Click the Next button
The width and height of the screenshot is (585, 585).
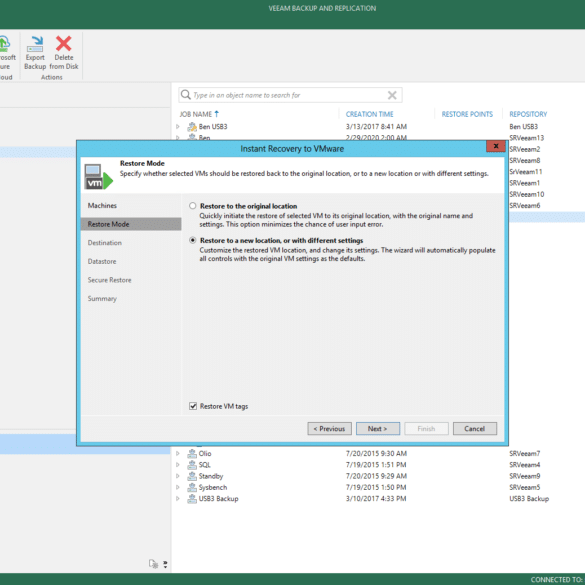point(378,429)
